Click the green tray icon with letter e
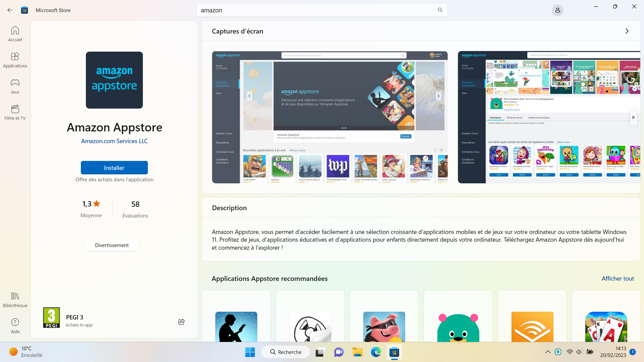This screenshot has width=644, height=362. 558,352
